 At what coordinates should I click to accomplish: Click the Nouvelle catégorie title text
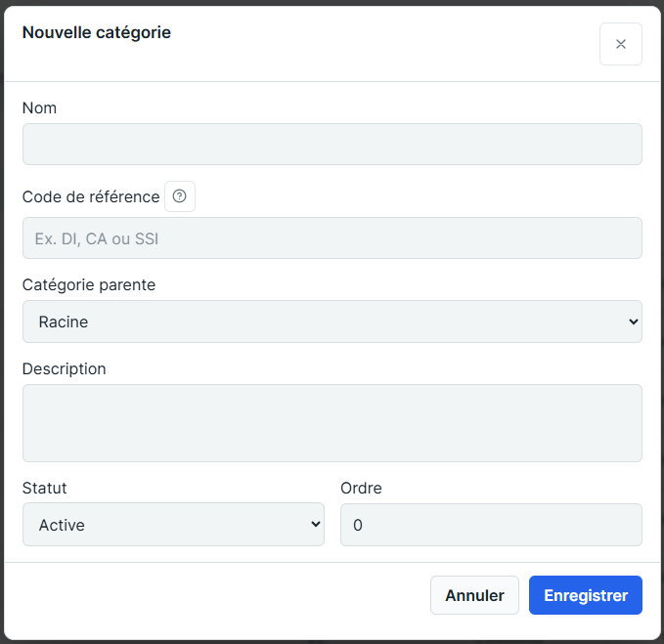pos(97,32)
